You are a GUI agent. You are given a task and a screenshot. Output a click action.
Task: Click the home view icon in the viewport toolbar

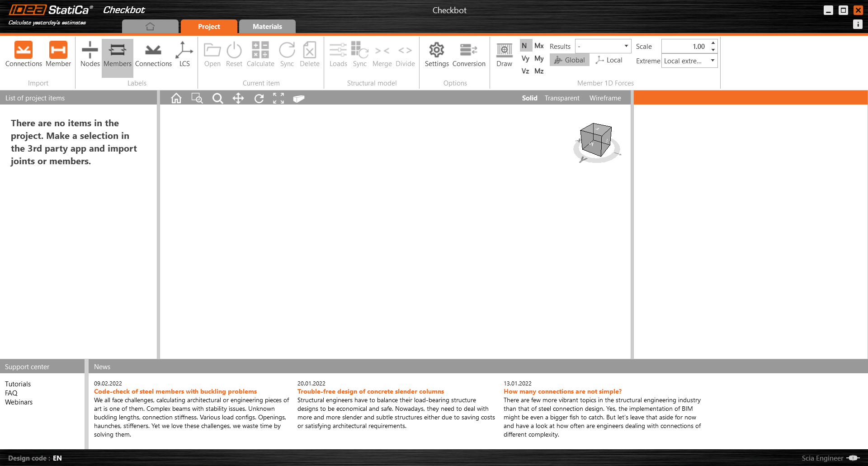pyautogui.click(x=176, y=98)
